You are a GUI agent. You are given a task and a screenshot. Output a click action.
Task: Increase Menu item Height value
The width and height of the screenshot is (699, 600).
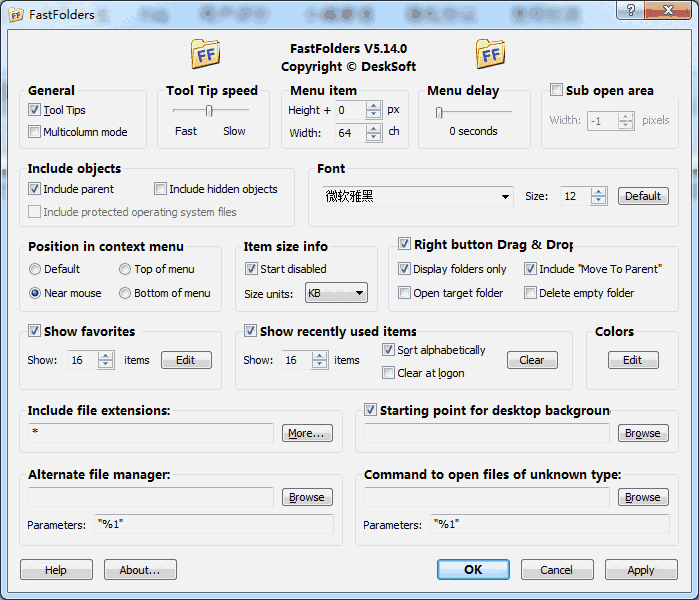[x=373, y=106]
